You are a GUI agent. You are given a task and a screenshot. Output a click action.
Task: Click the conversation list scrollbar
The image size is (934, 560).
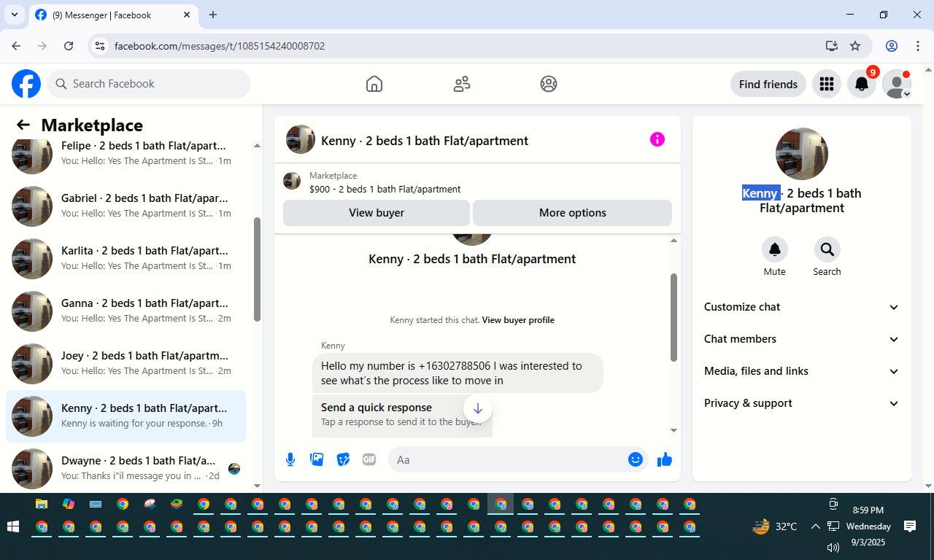click(x=257, y=268)
